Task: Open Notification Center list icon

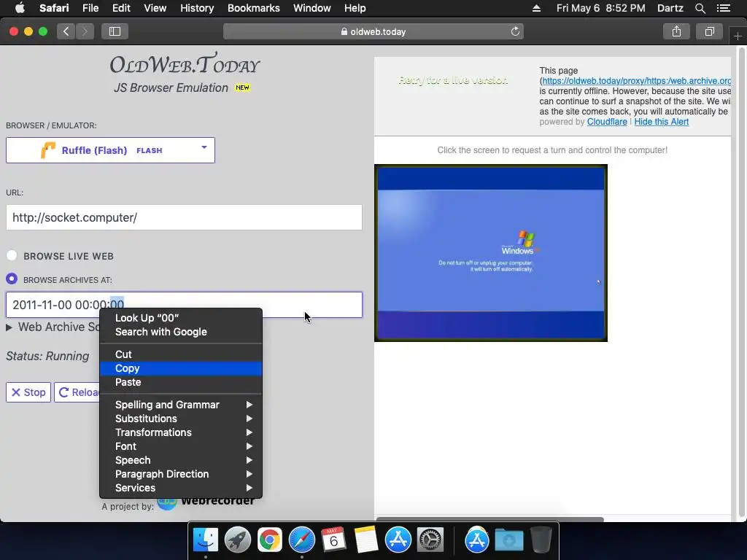Action: point(724,8)
